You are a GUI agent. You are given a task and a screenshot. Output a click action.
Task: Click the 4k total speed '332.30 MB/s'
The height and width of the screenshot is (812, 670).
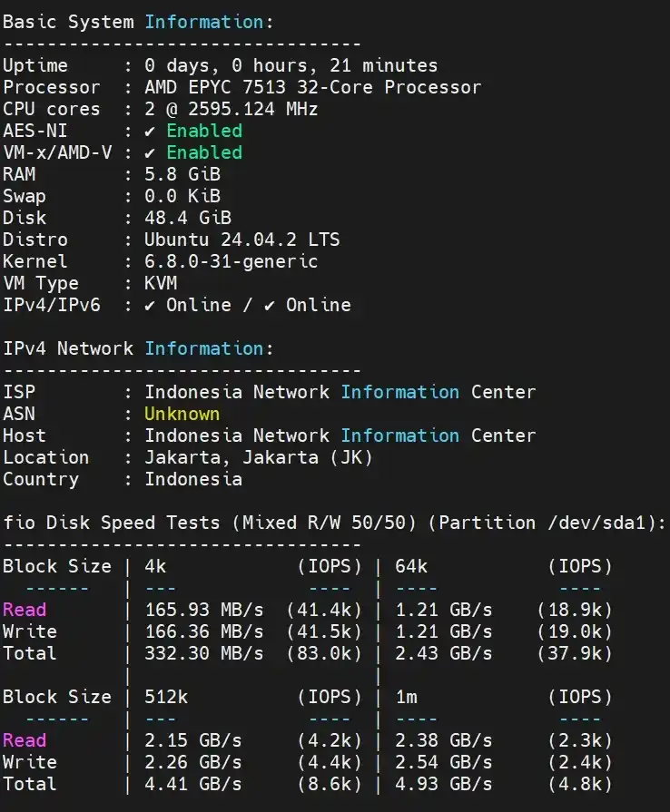click(x=204, y=653)
